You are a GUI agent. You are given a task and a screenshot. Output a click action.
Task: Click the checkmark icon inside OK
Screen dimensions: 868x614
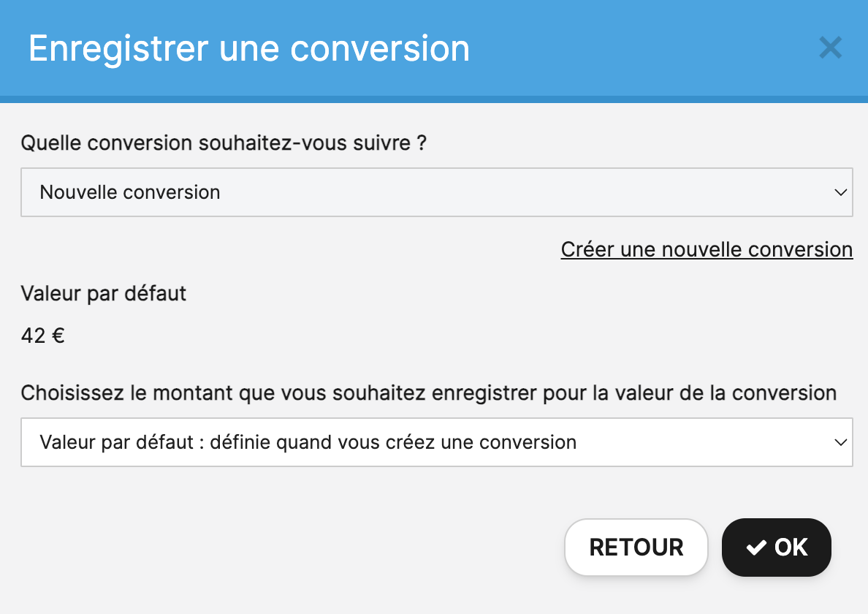[756, 547]
